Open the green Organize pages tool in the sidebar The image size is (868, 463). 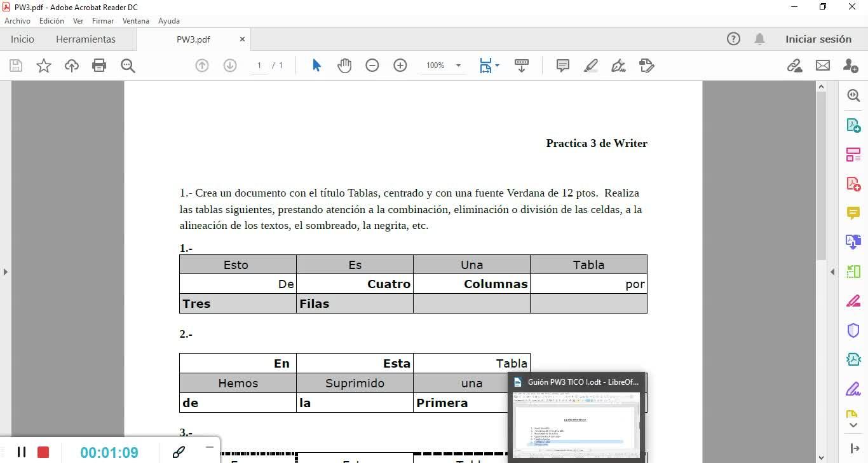tap(853, 272)
